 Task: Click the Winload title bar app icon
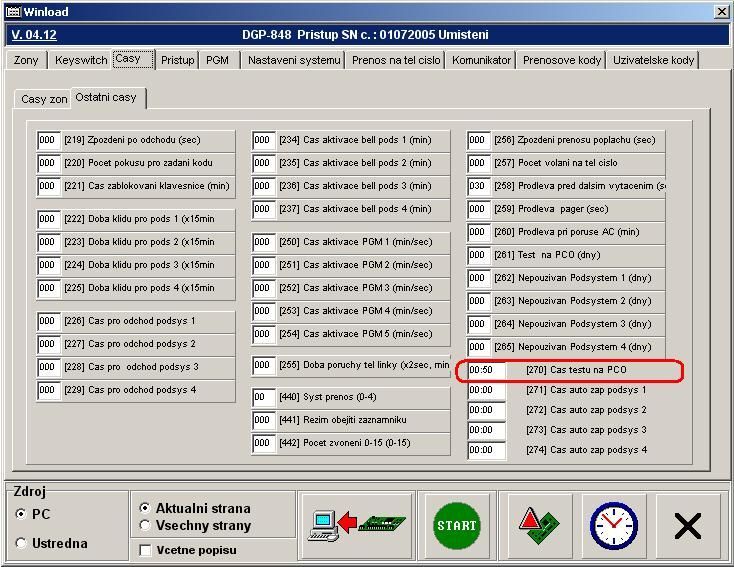pos(13,12)
